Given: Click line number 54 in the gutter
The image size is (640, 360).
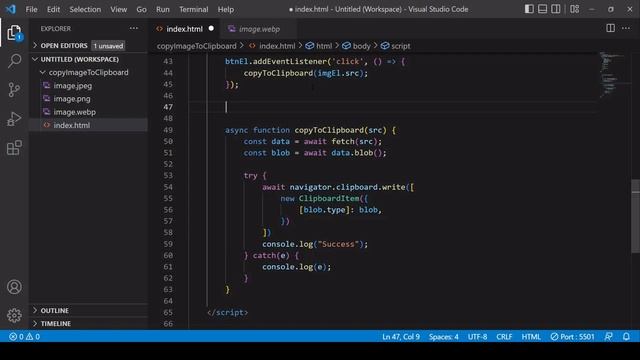Looking at the screenshot, I should 168,187.
